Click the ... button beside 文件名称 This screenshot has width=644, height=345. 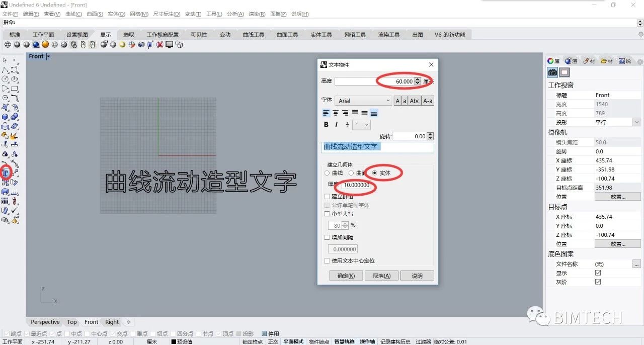(636, 264)
